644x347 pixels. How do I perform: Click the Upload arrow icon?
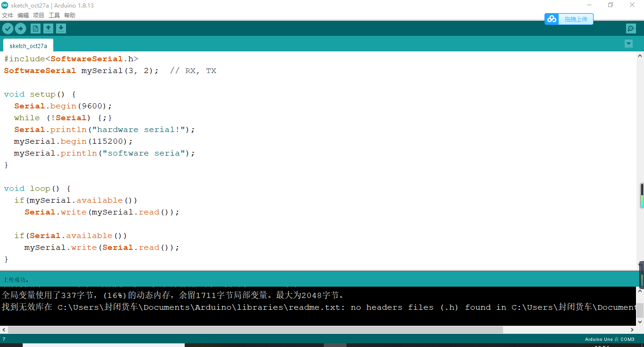pyautogui.click(x=20, y=29)
